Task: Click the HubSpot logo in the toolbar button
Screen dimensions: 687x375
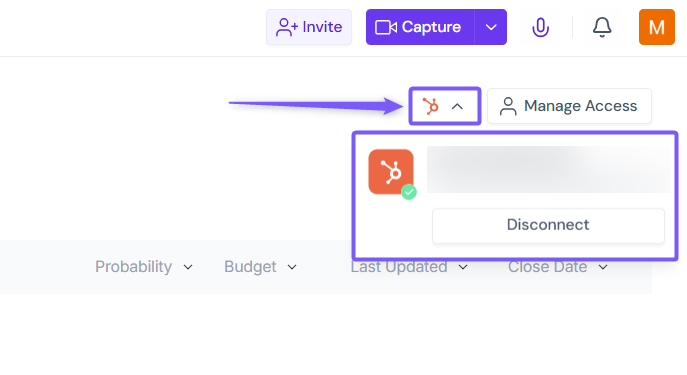Action: pos(430,106)
